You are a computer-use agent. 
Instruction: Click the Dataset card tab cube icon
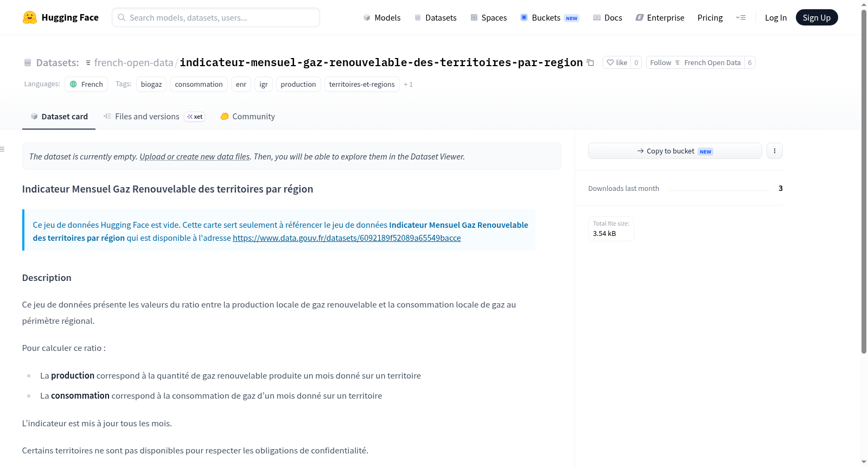[34, 116]
